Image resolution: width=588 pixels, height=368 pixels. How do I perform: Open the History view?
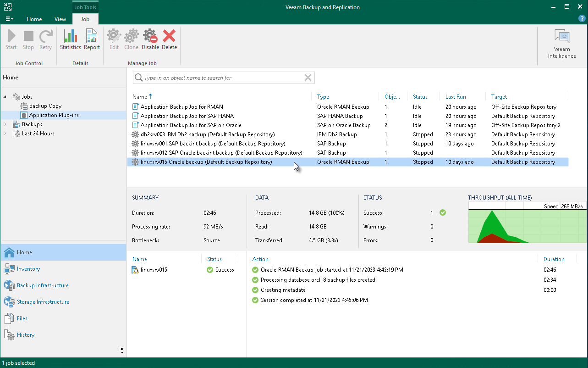(25, 335)
